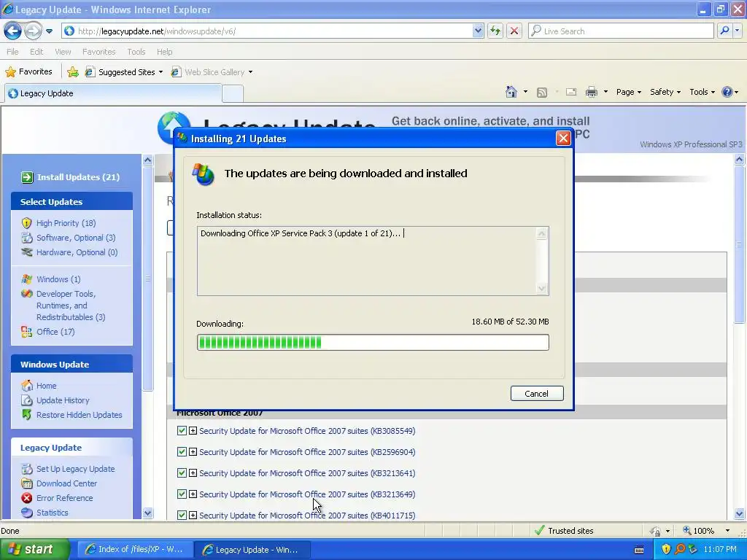Viewport: 747px width, 560px height.
Task: Click the Office category icon in sidebar
Action: (x=27, y=332)
